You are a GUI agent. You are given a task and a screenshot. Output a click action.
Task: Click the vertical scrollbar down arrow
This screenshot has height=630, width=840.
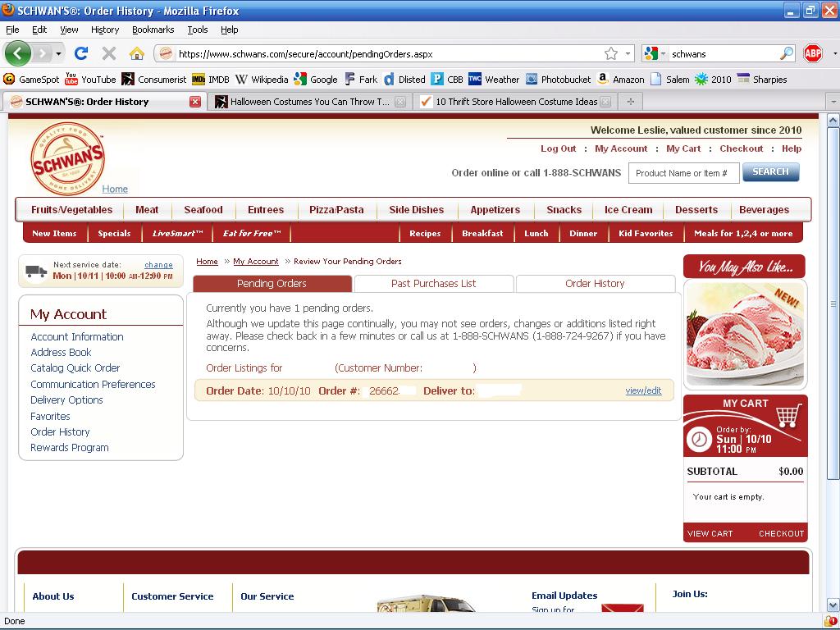pos(833,605)
